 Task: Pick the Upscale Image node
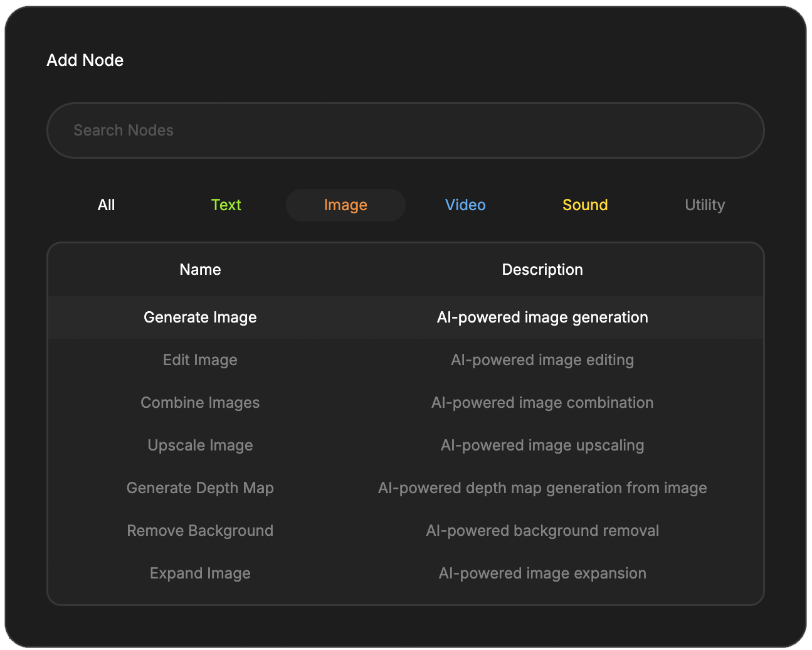[x=200, y=445]
